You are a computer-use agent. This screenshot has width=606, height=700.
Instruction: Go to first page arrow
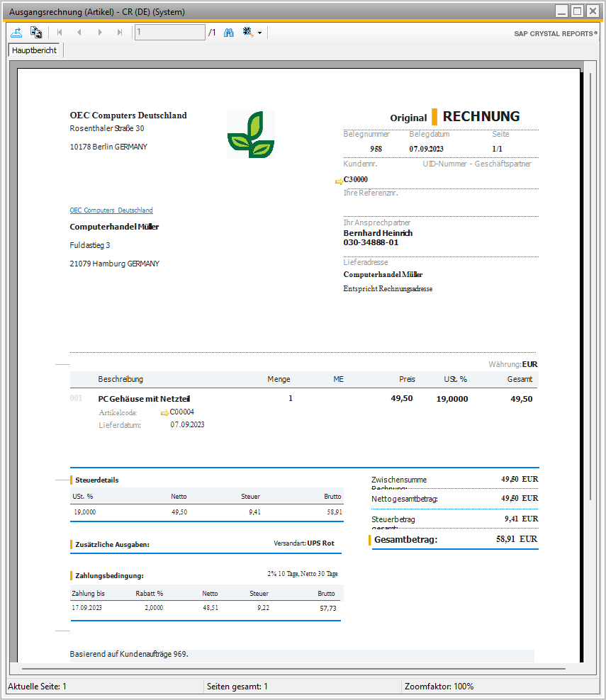click(60, 32)
